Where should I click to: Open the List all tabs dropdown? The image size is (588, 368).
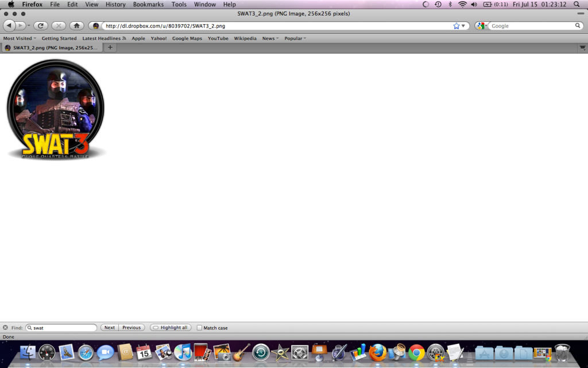[x=582, y=47]
